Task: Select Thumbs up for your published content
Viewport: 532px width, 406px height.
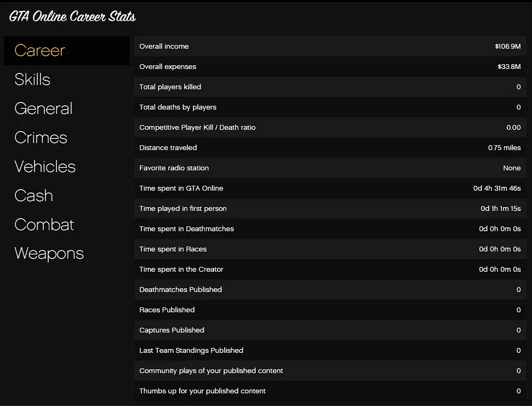Action: tap(330, 391)
